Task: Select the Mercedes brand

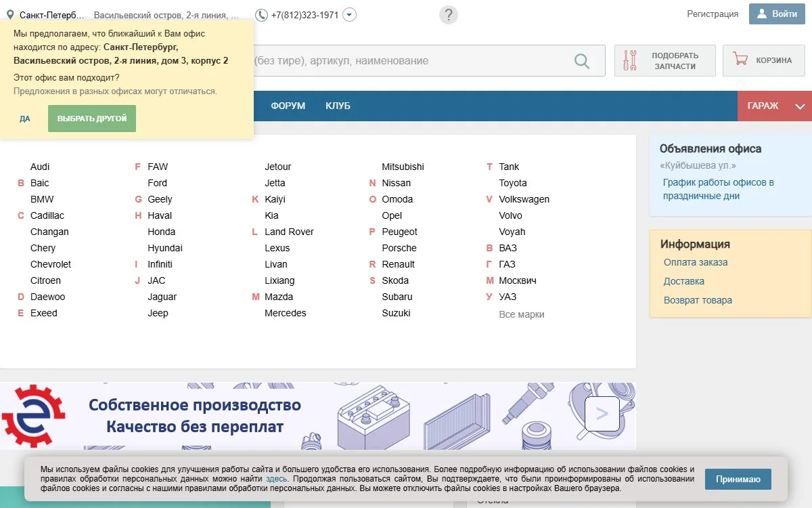Action: tap(286, 313)
